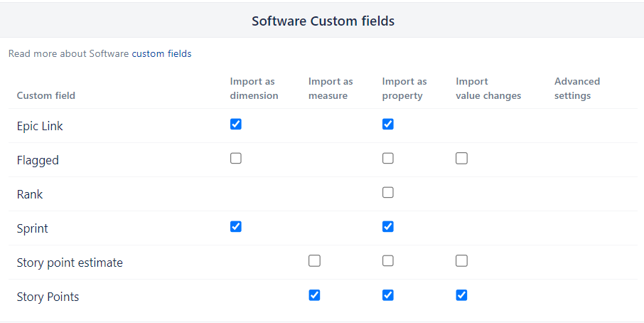This screenshot has height=323, width=644.
Task: Disable Sprint import as property
Action: point(388,226)
